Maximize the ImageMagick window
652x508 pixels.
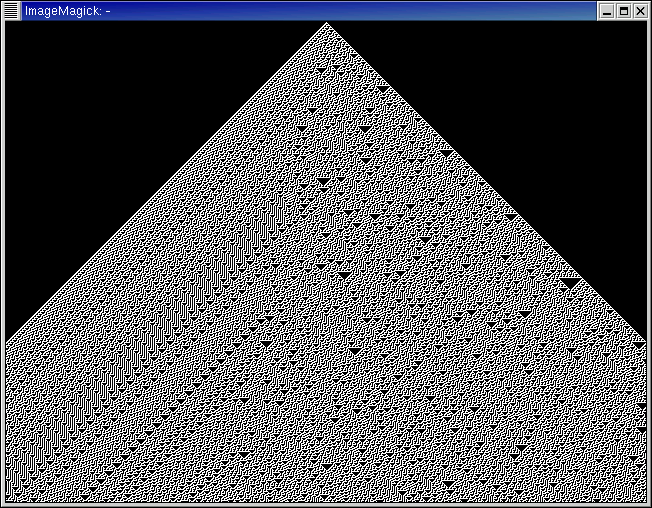coord(624,11)
